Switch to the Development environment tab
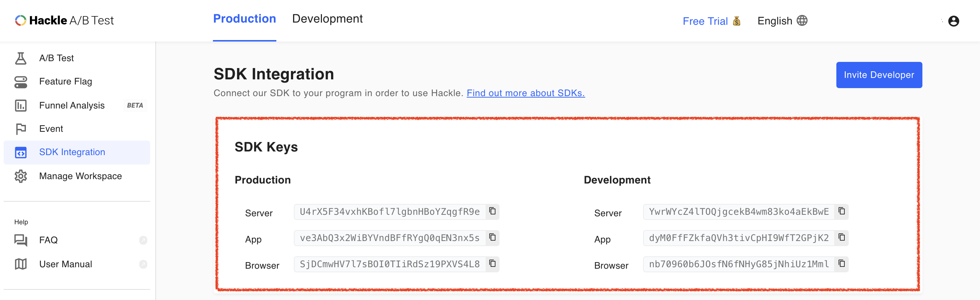 click(327, 19)
